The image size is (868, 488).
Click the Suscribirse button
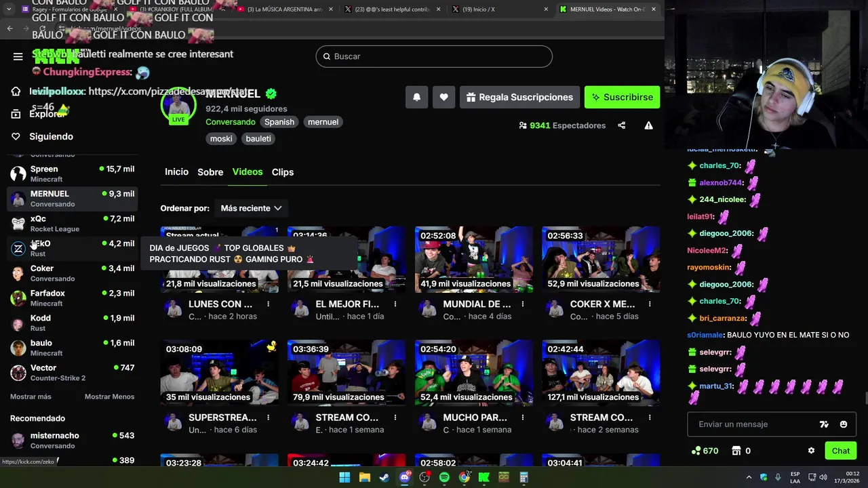tap(623, 97)
